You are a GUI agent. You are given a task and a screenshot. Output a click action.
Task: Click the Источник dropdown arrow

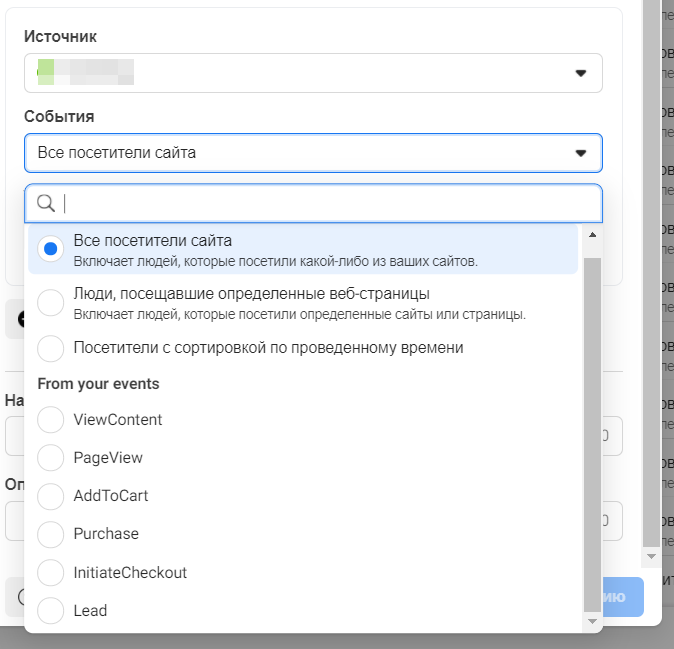click(580, 73)
